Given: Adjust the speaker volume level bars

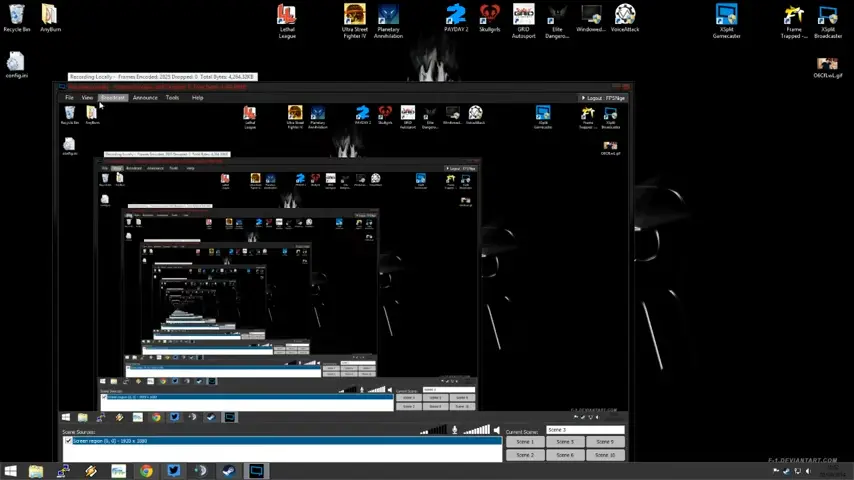Looking at the screenshot, I should coord(477,430).
